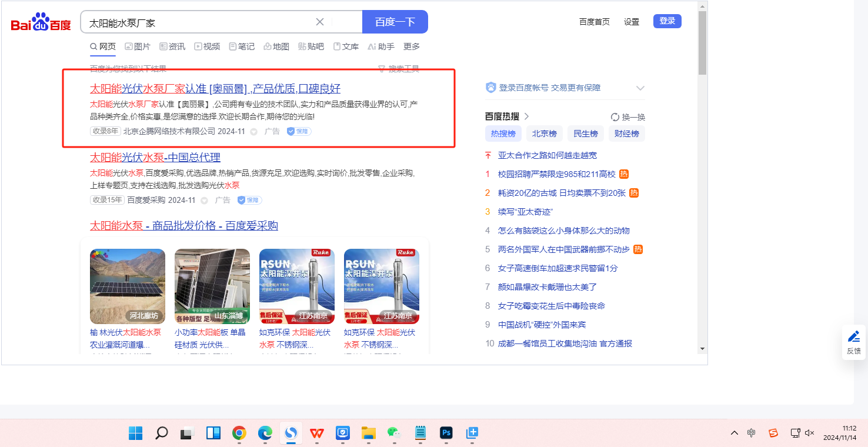Select the 财经榜 hot search tab
Image resolution: width=868 pixels, height=447 pixels.
627,134
